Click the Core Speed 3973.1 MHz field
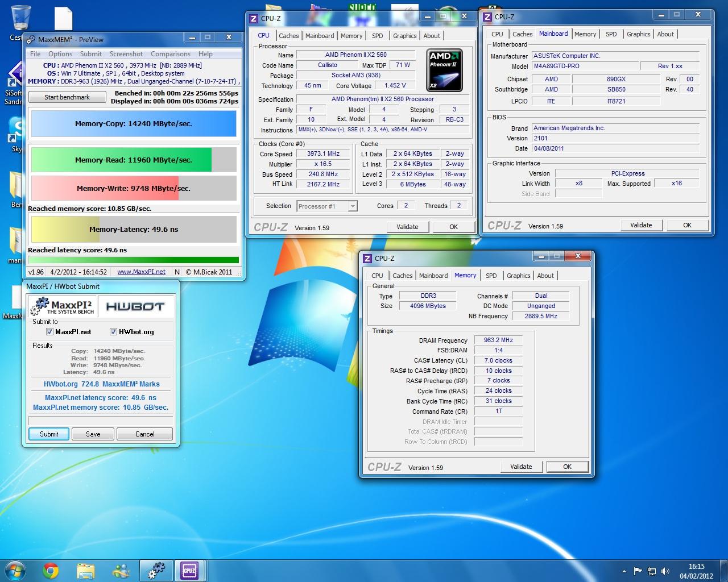Image resolution: width=728 pixels, height=582 pixels. 323,154
